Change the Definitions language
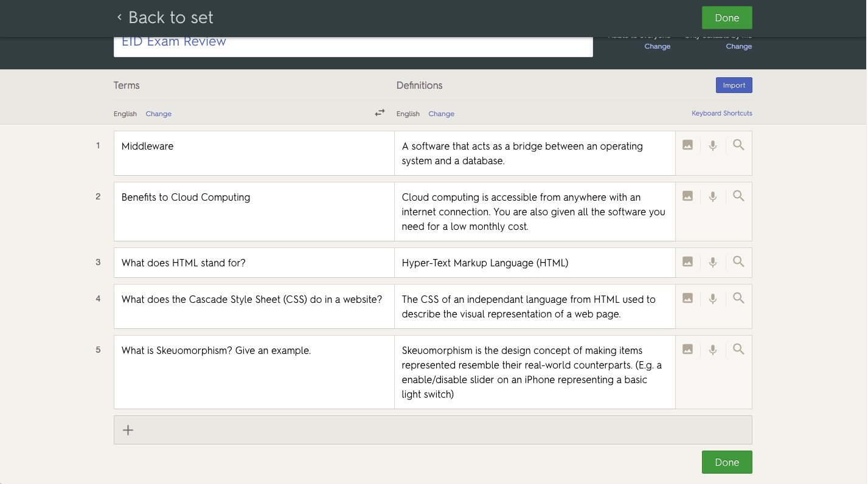Screen dimensions: 868x484 point(441,114)
